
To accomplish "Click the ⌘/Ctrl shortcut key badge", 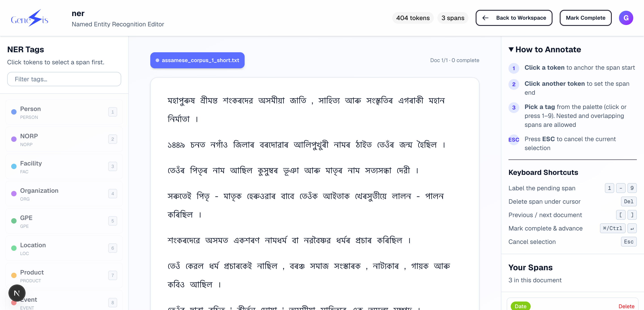I will click(x=612, y=228).
